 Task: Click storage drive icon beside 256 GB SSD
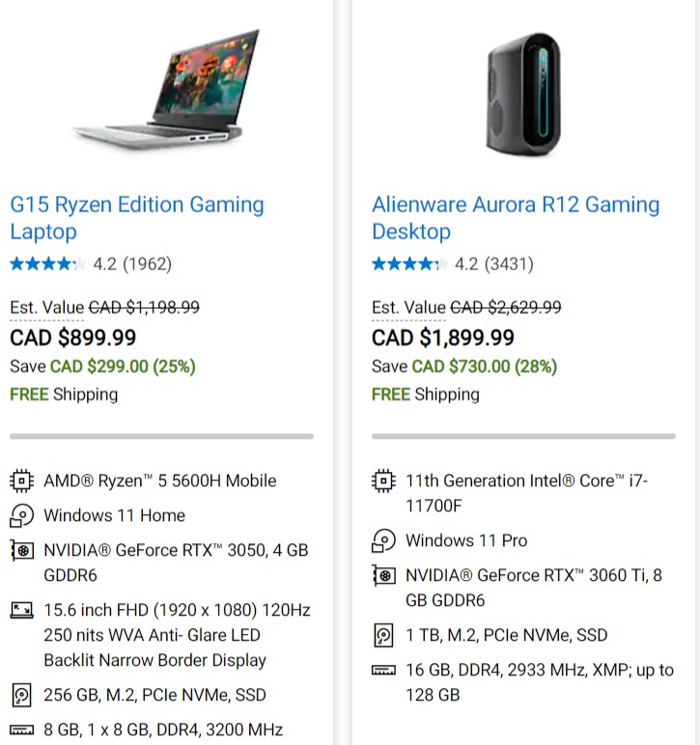[x=21, y=695]
